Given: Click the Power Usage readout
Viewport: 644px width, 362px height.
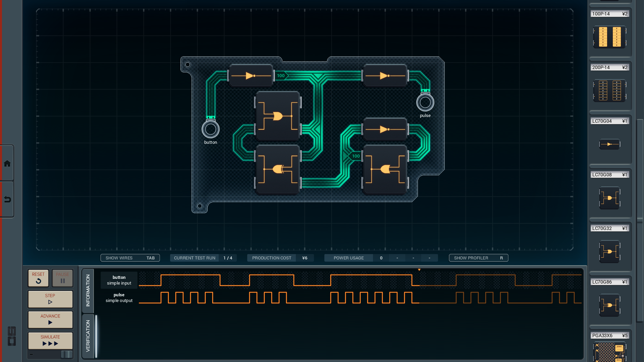Looking at the screenshot, I should pos(381,258).
